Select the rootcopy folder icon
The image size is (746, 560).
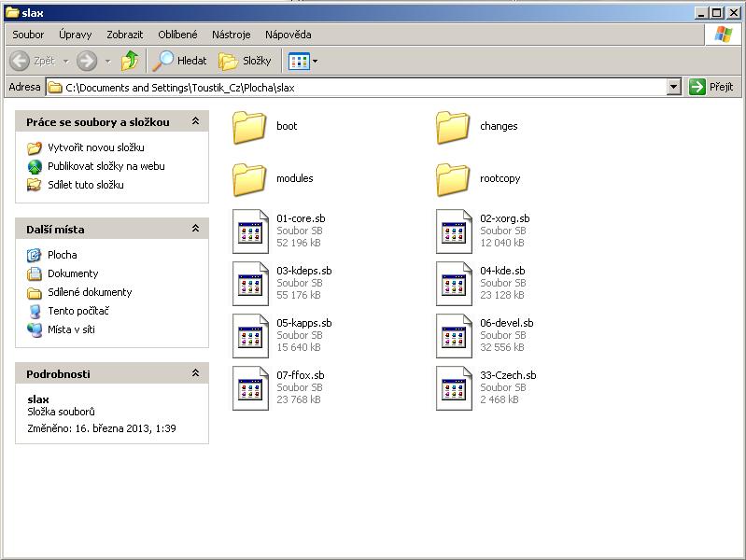[453, 179]
